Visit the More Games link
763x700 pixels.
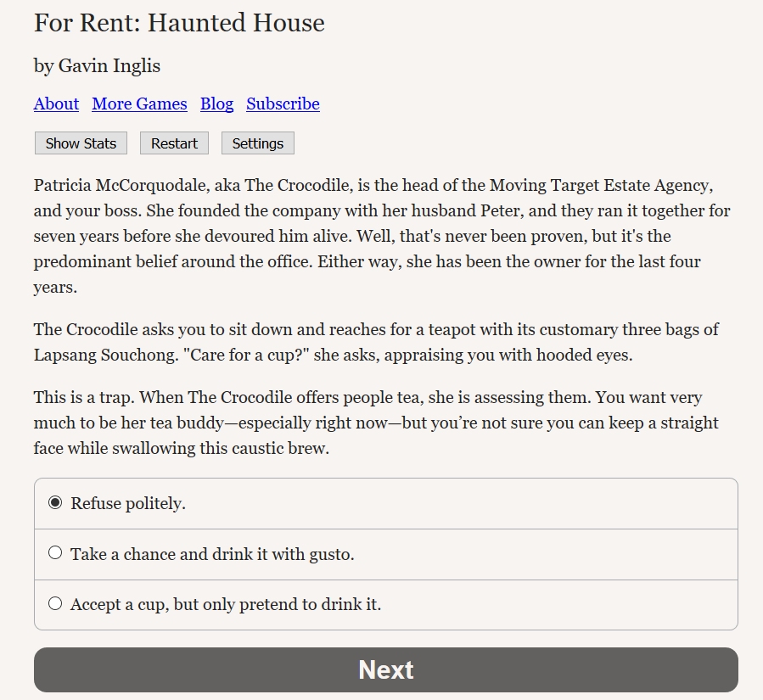139,104
